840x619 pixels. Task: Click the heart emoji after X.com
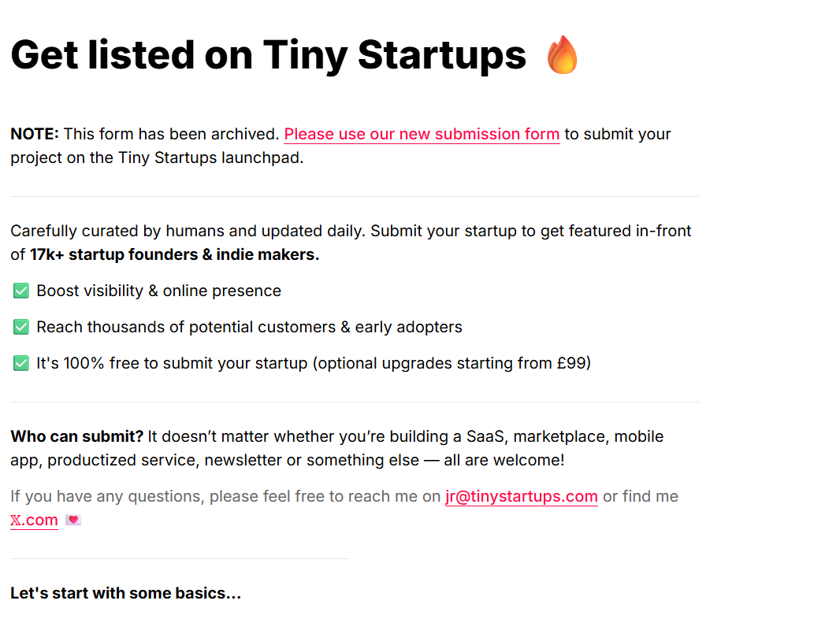point(73,520)
